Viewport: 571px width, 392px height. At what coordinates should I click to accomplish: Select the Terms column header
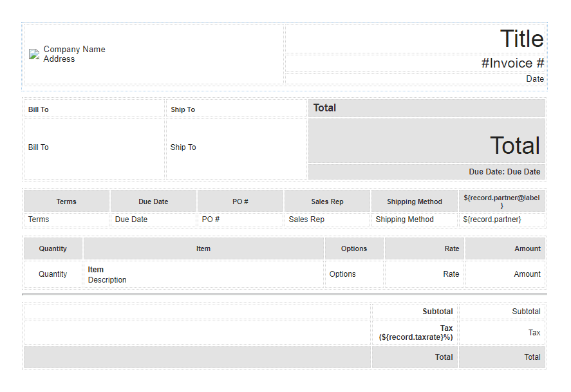pos(66,201)
